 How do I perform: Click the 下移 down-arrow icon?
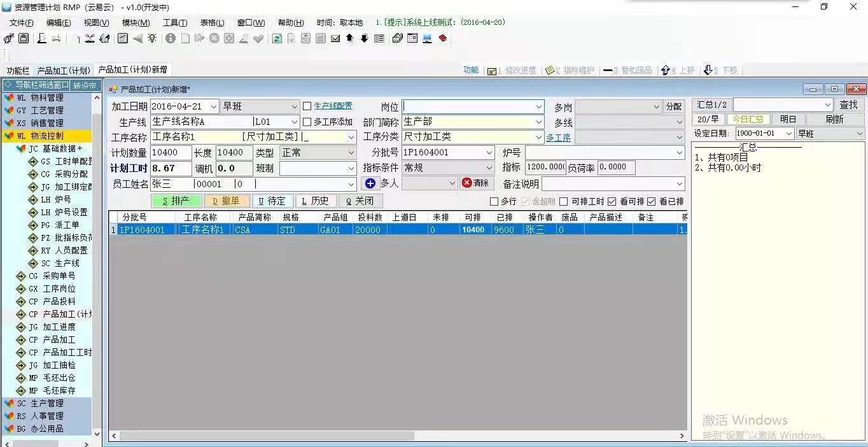708,70
